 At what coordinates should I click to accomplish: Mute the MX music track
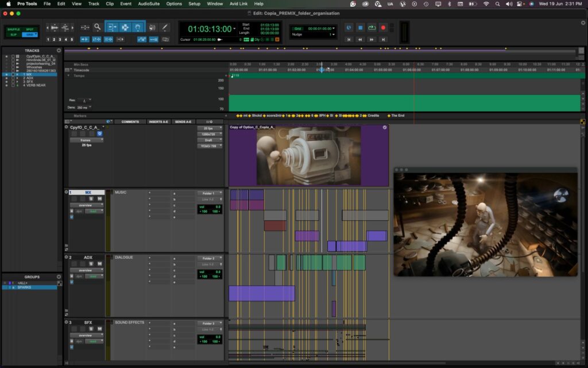[x=99, y=199]
